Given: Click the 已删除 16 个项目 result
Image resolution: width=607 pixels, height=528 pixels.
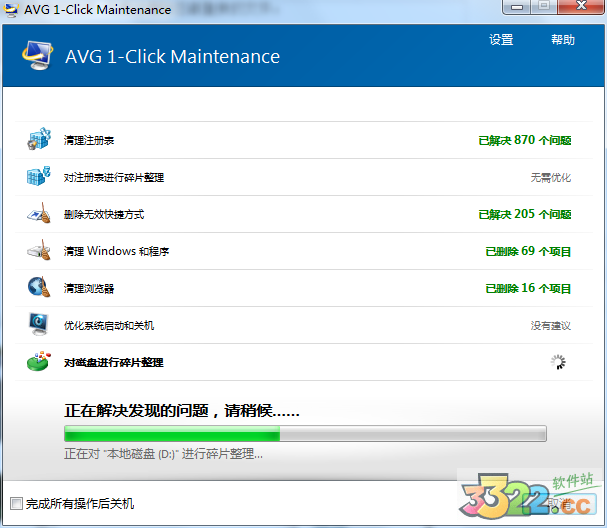Looking at the screenshot, I should pos(528,288).
